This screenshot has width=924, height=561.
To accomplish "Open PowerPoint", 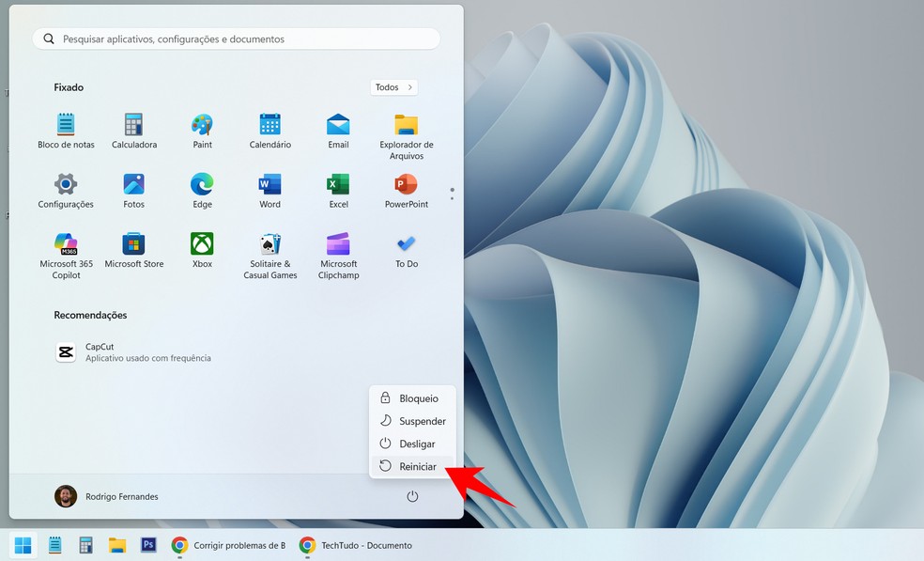I will (x=405, y=184).
